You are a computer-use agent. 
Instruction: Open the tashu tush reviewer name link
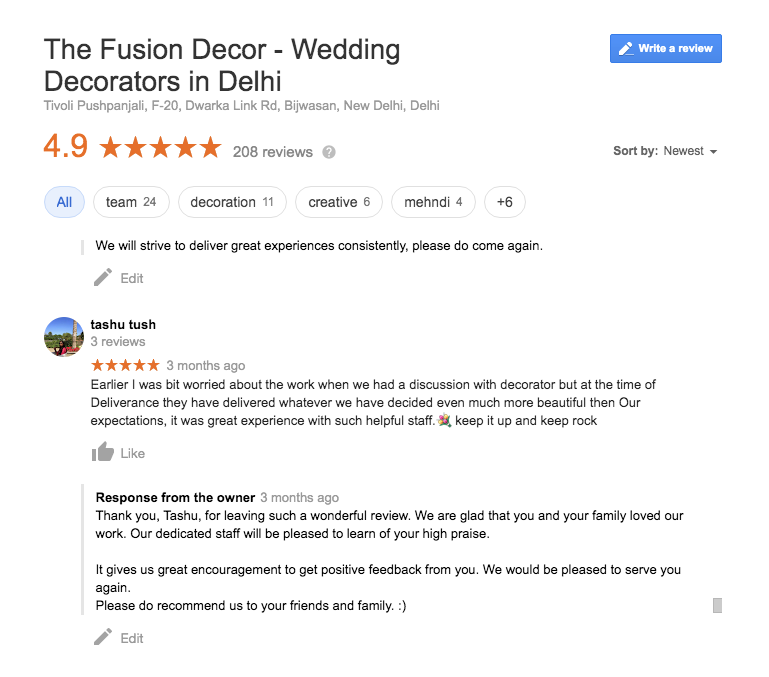tap(123, 324)
